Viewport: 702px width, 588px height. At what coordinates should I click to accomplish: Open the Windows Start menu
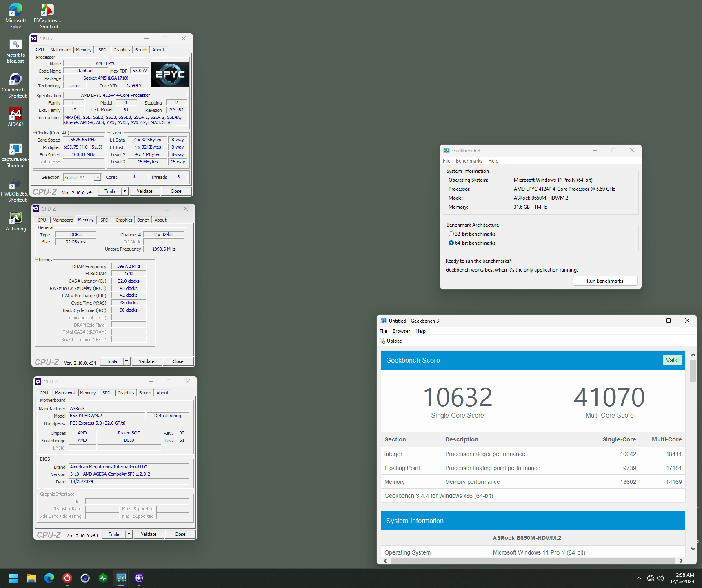point(13,578)
